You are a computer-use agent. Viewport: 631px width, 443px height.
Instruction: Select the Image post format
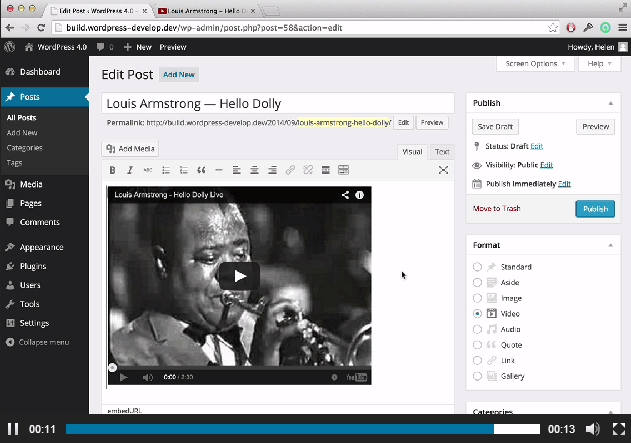(x=477, y=298)
